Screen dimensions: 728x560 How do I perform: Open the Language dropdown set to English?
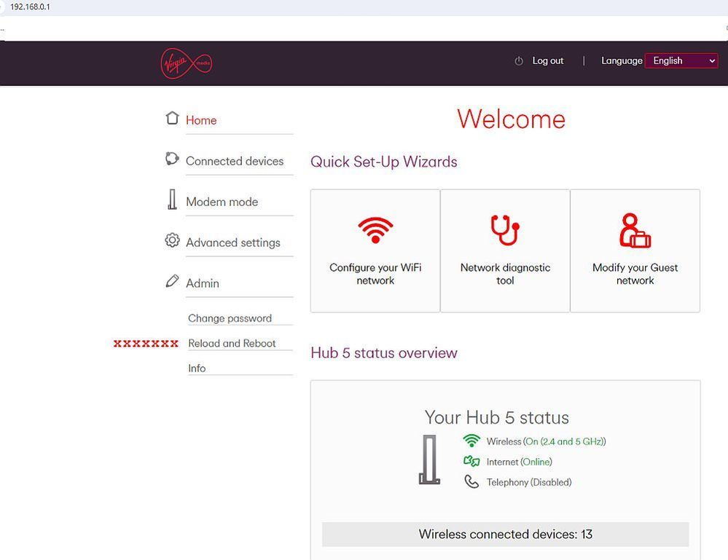(x=681, y=60)
